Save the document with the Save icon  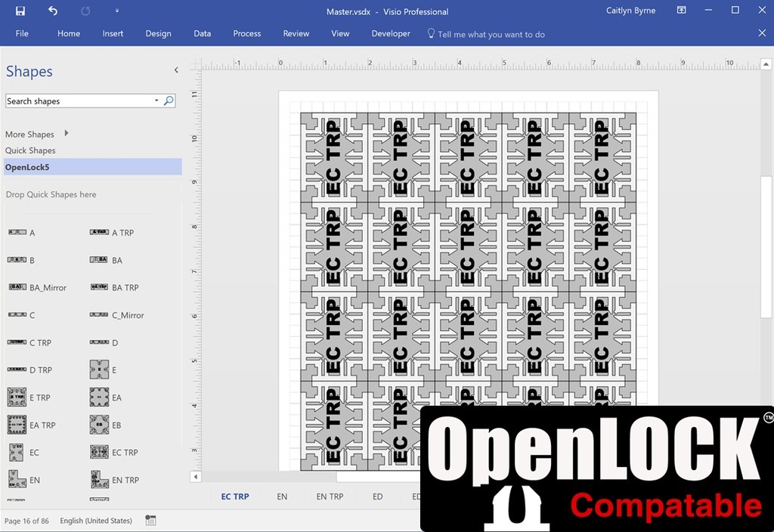[20, 11]
